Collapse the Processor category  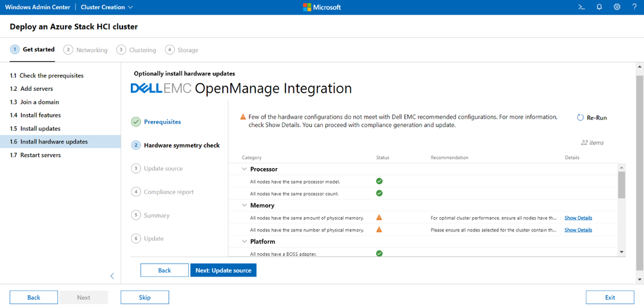point(245,169)
